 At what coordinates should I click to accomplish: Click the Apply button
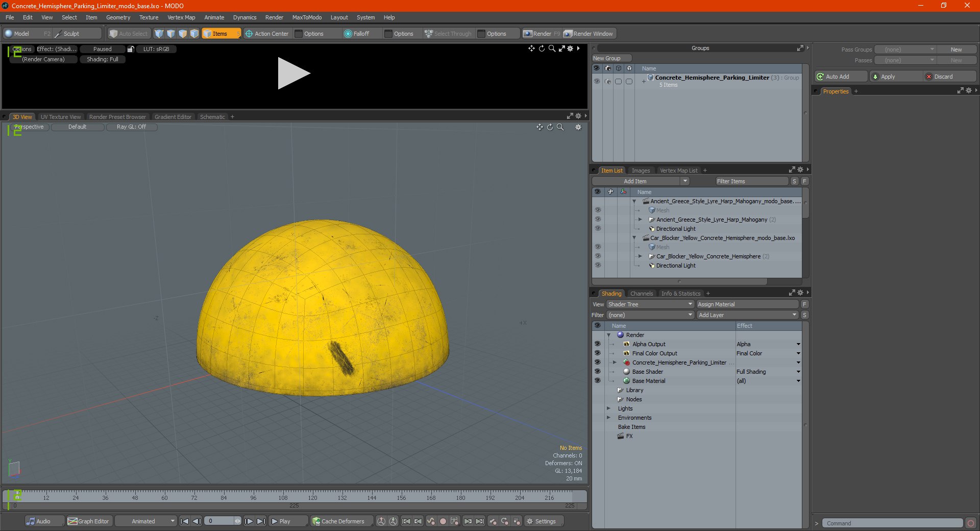[x=896, y=77]
